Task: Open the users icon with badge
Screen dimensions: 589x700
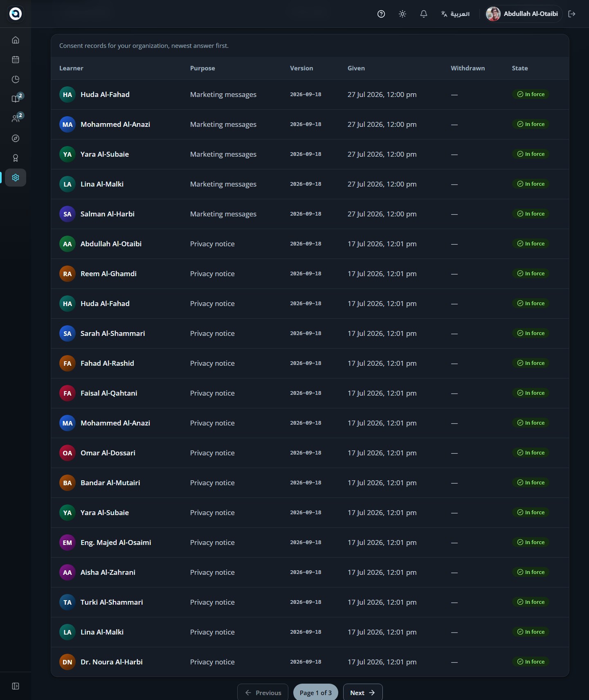Action: point(16,119)
